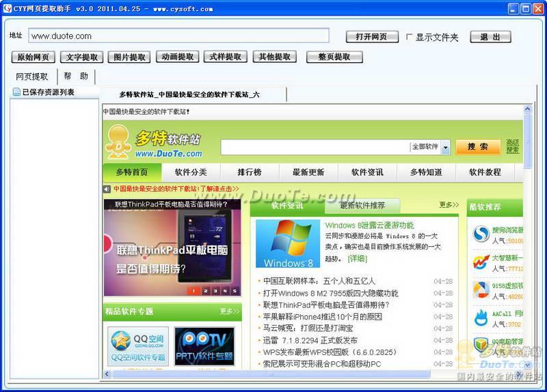Click the QQ电脑管家 shield icon
This screenshot has width=547, height=392.
[481, 345]
